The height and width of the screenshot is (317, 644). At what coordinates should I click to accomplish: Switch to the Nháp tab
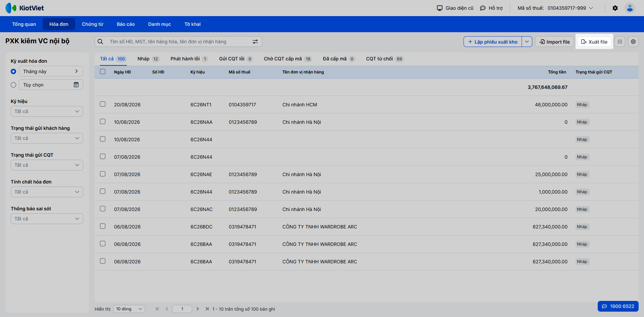[x=148, y=59]
